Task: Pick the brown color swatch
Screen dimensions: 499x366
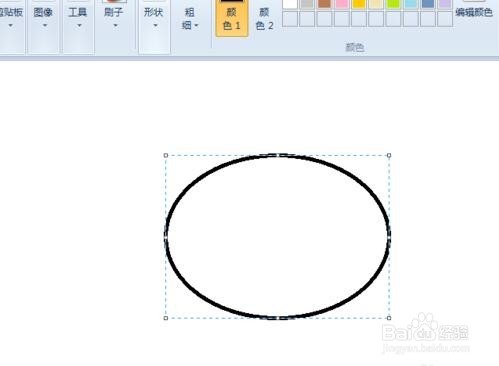Action: pos(324,3)
